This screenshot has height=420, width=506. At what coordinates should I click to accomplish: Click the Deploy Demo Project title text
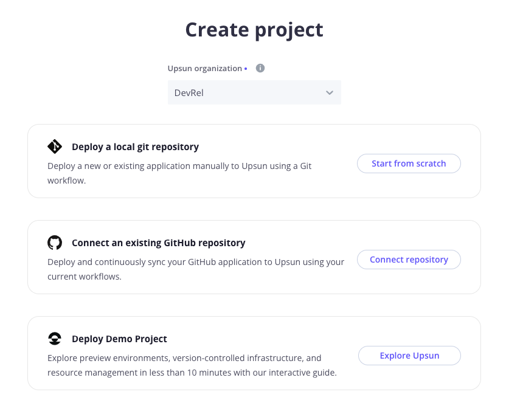[119, 338]
